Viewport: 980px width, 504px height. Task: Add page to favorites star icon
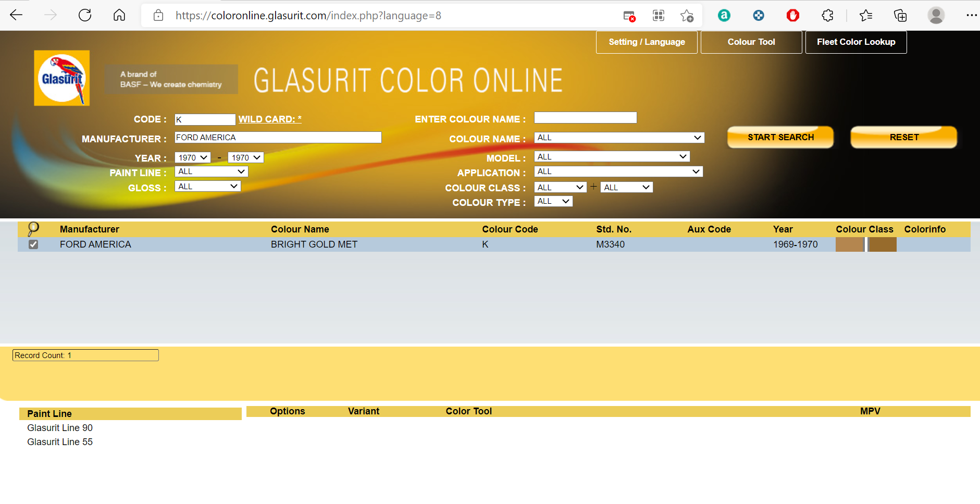pos(687,16)
